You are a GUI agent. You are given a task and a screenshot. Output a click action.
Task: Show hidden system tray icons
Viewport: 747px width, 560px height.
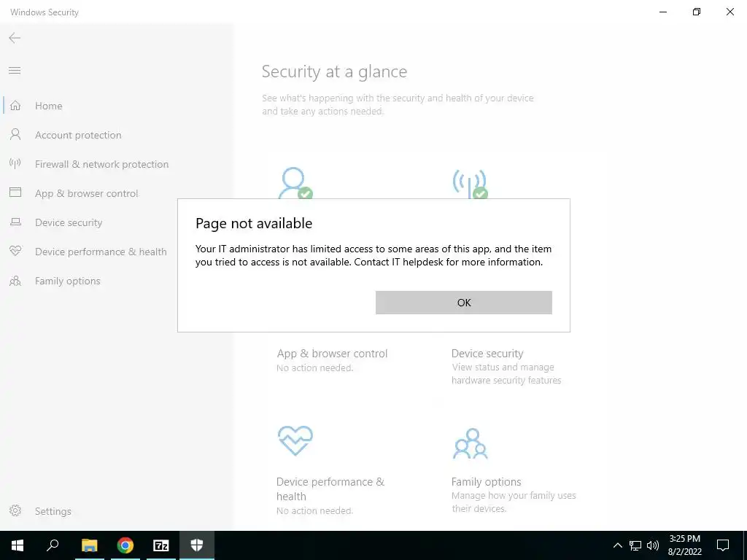(x=617, y=545)
